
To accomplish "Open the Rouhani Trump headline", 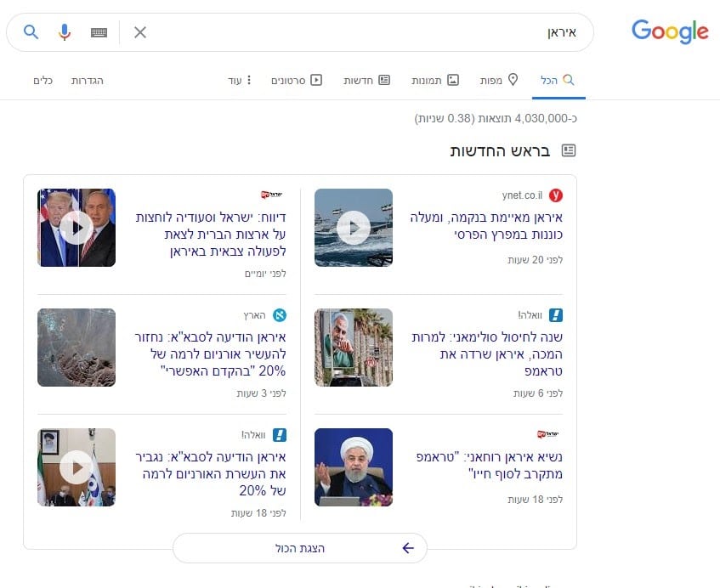I will click(490, 465).
